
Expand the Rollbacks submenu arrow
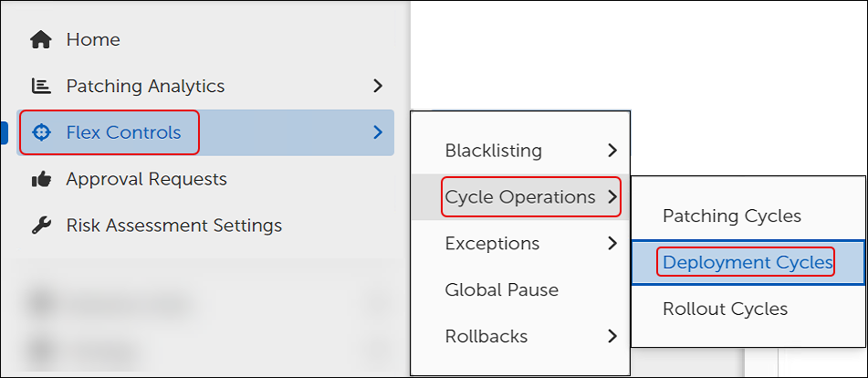612,336
